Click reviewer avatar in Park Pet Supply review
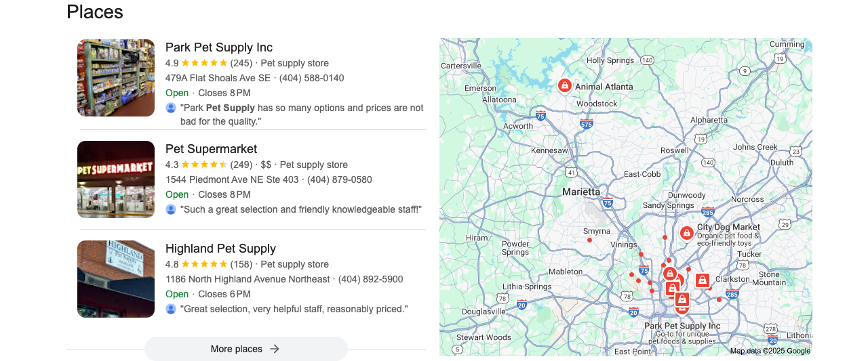 (x=171, y=108)
